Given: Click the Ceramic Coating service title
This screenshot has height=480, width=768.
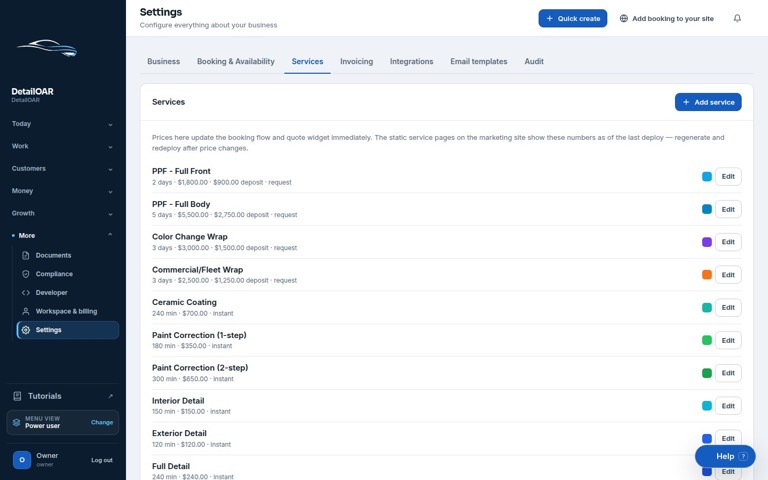Looking at the screenshot, I should (184, 302).
